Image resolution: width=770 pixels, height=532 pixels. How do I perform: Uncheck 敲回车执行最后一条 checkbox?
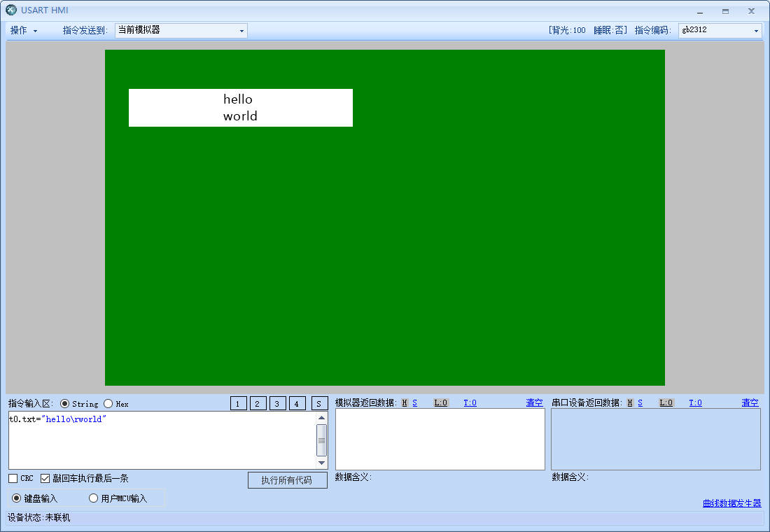coord(45,479)
